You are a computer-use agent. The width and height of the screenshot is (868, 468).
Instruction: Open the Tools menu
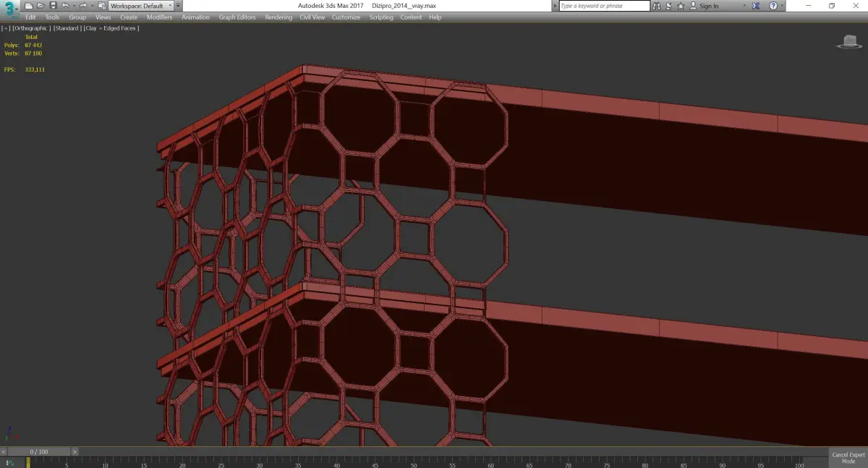[x=53, y=17]
